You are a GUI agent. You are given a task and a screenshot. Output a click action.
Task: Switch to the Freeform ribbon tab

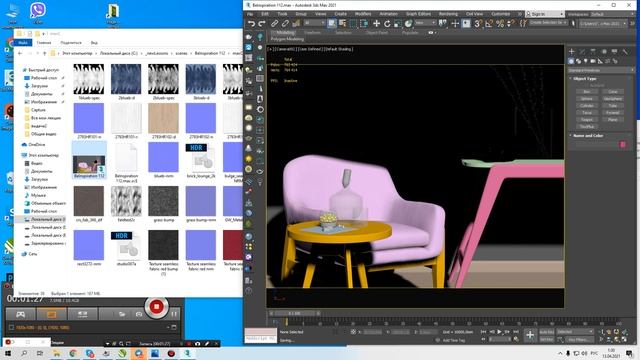tap(312, 33)
